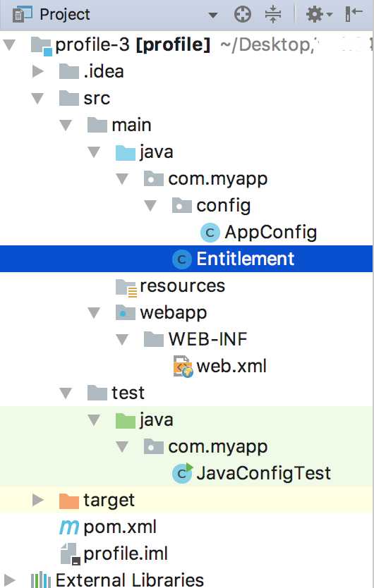This screenshot has width=374, height=588.
Task: Expand the External Libraries node
Action: point(10,580)
